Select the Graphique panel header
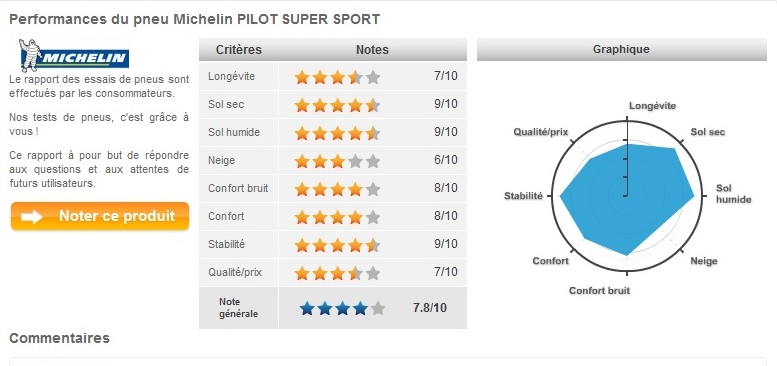The image size is (777, 366). pos(621,50)
